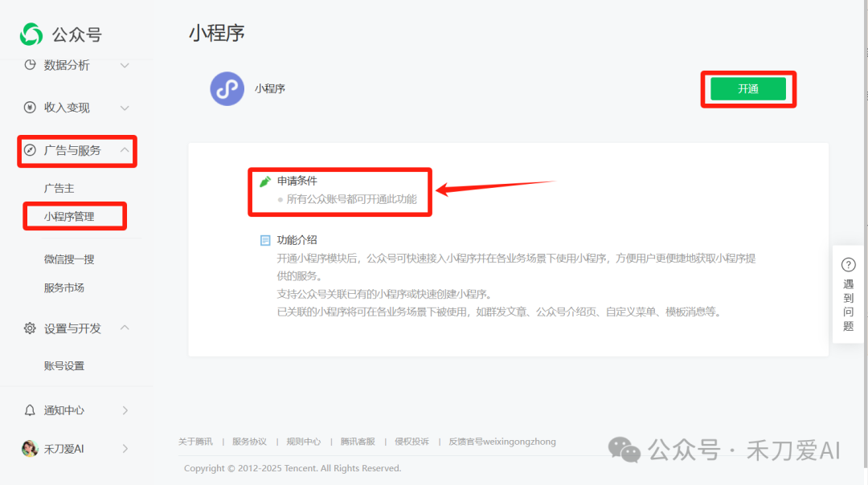The image size is (868, 485).
Task: Open 服务市场 in the sidebar
Action: [64, 287]
